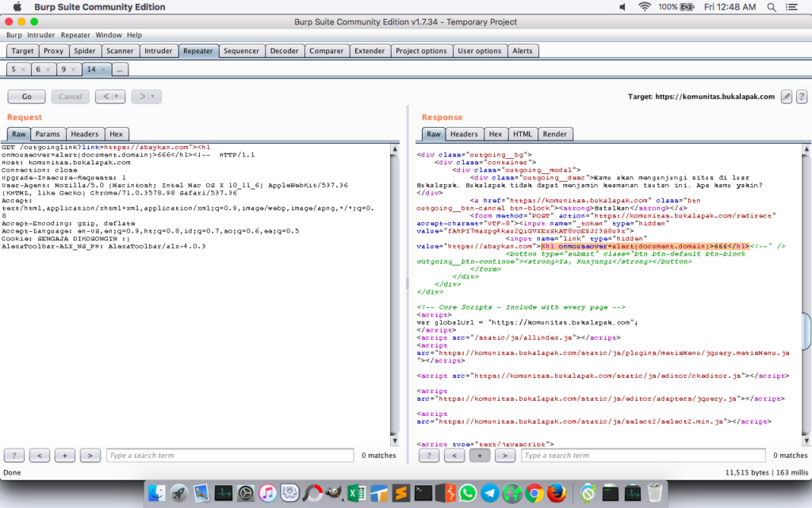This screenshot has height=508, width=812.
Task: Open the Repeater help question mark icon
Action: [x=801, y=96]
